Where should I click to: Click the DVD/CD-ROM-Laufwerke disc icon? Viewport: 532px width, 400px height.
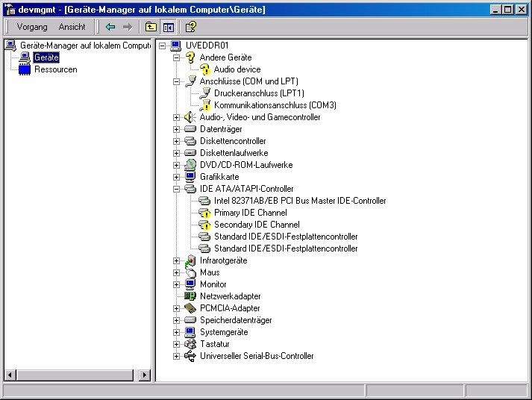[190, 165]
